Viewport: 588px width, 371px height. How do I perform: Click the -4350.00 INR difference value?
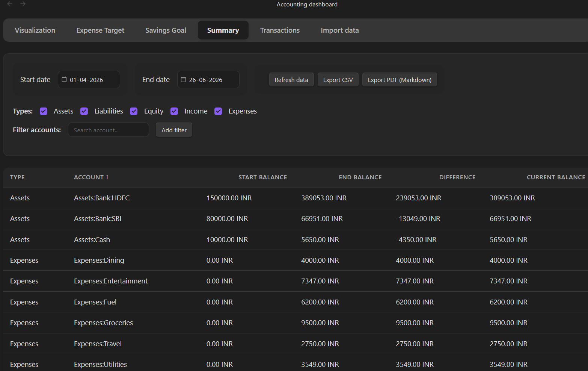tap(416, 240)
